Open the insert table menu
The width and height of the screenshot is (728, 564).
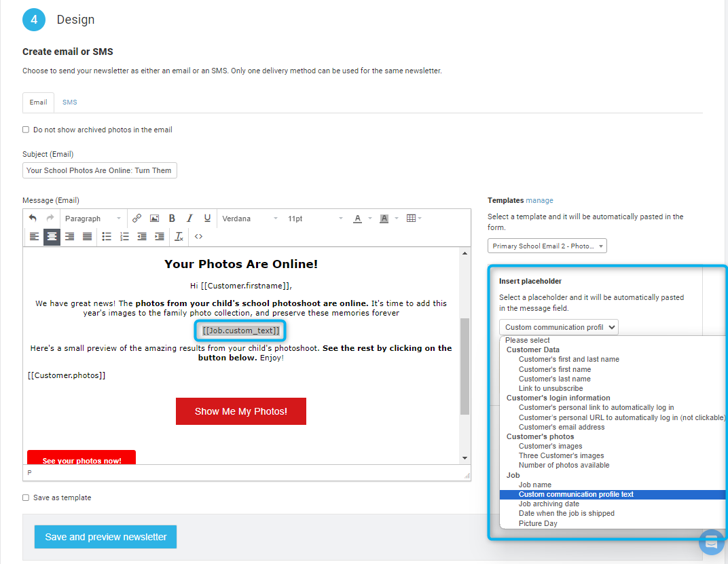pos(413,218)
